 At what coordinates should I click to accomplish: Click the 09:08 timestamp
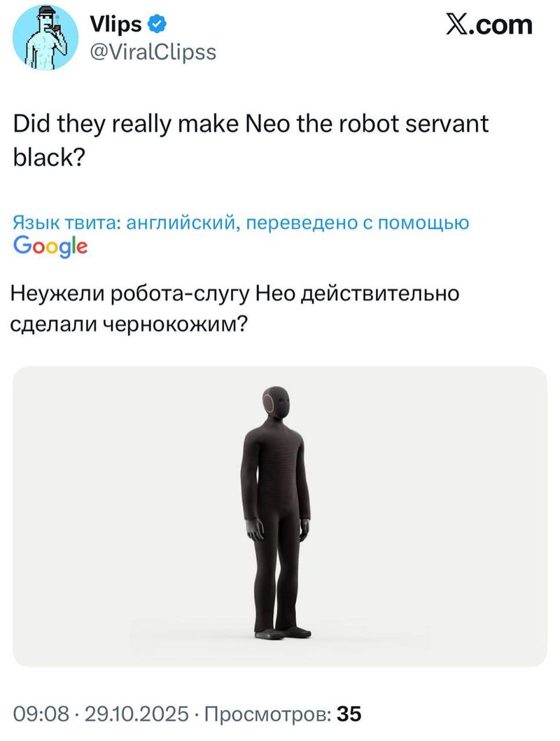[x=41, y=714]
